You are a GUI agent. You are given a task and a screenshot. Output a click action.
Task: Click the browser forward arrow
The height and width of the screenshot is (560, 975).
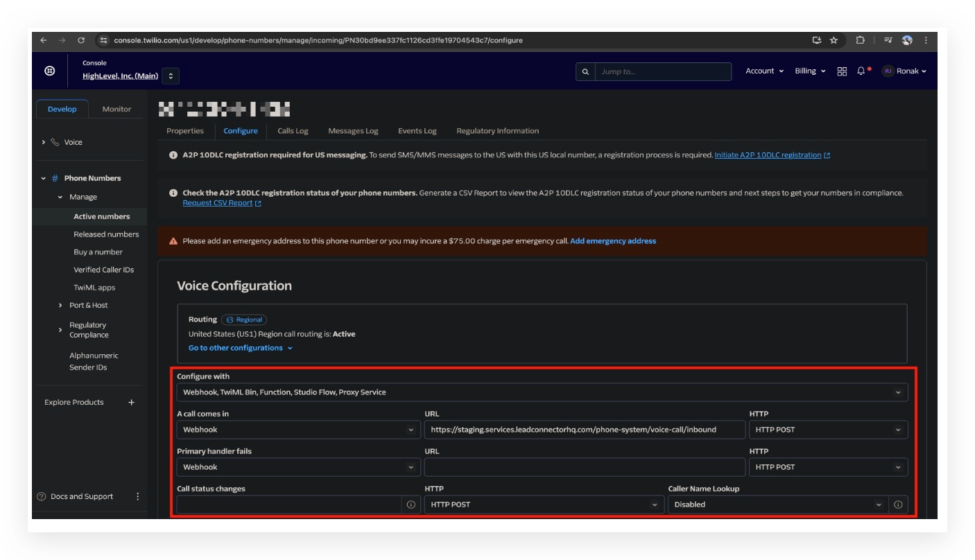(x=62, y=40)
